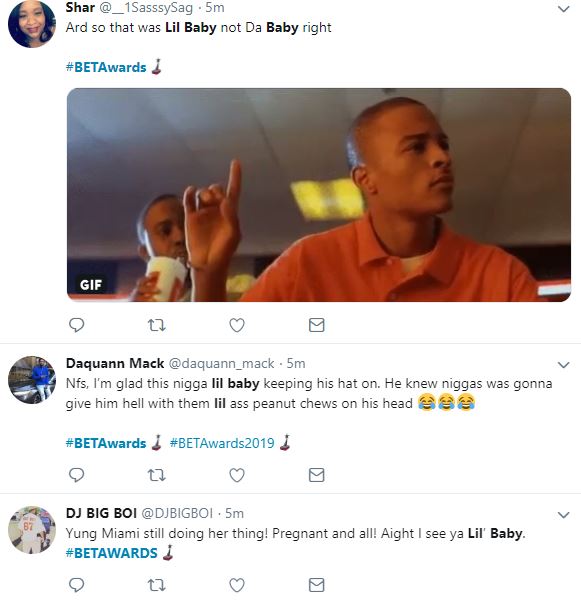This screenshot has width=581, height=600.
Task: Reply to DJ BIG BOI's tweet
Action: (76, 585)
